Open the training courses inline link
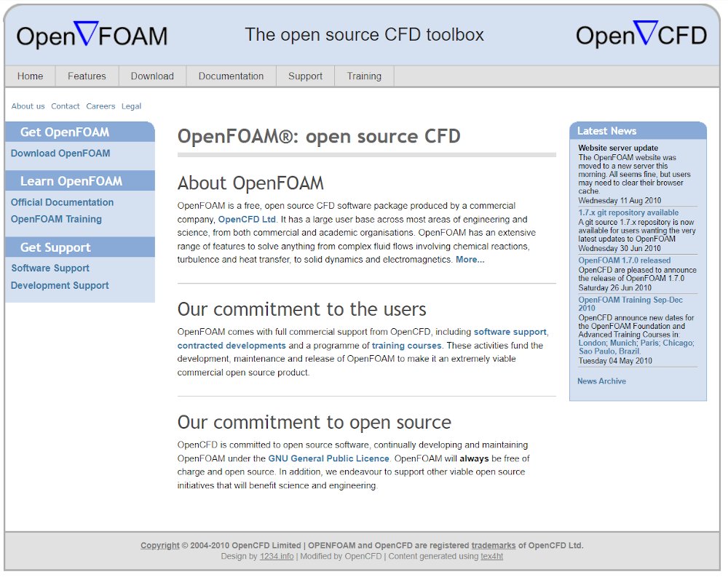728x577 pixels. (x=406, y=346)
